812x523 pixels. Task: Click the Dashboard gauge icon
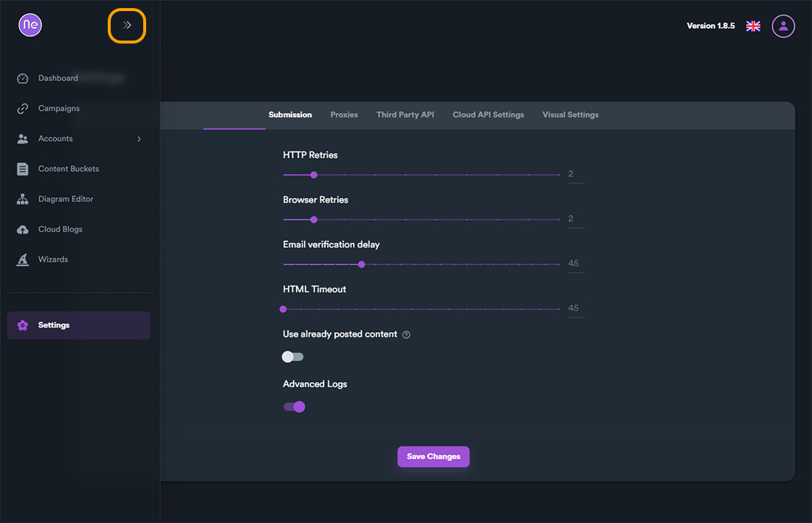click(x=23, y=78)
